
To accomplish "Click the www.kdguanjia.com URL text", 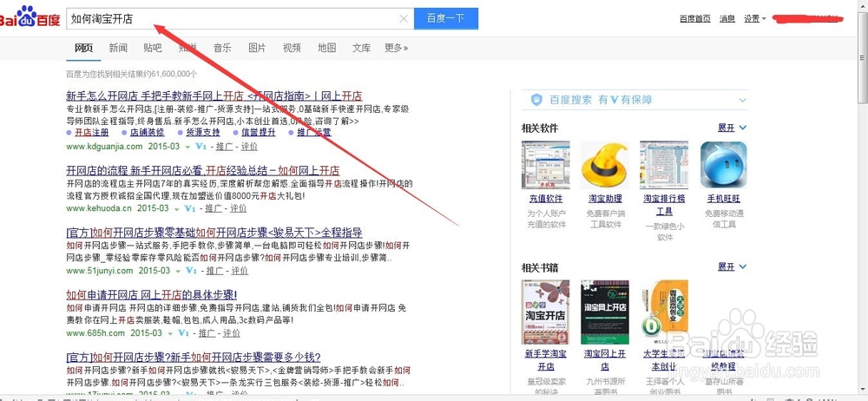I will coord(104,147).
